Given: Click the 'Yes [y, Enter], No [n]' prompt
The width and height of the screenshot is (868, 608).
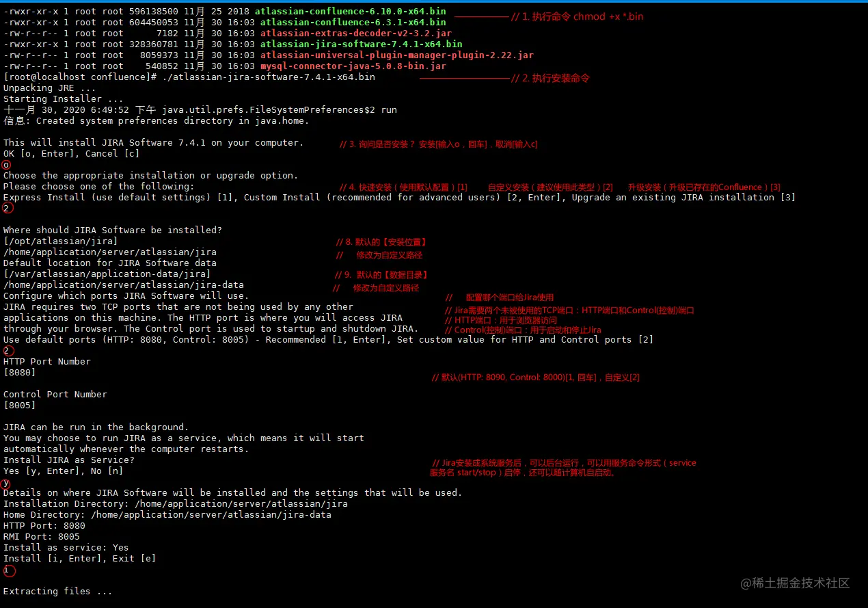Looking at the screenshot, I should [63, 471].
